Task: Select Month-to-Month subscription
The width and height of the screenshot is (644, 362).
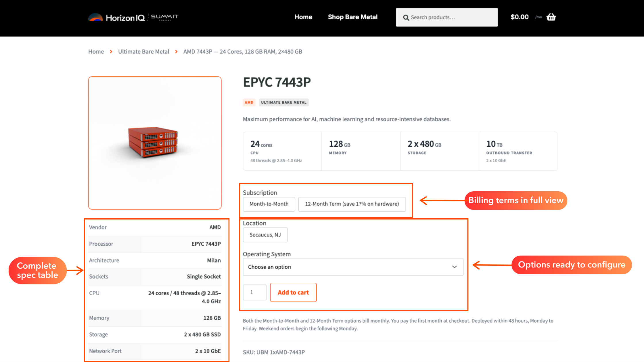Action: pyautogui.click(x=269, y=204)
